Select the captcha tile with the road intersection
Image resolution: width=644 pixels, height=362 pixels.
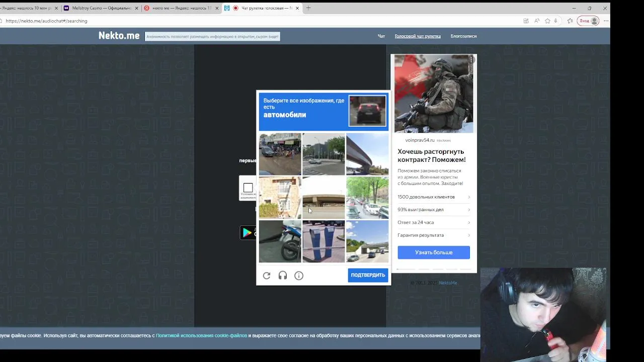click(324, 154)
